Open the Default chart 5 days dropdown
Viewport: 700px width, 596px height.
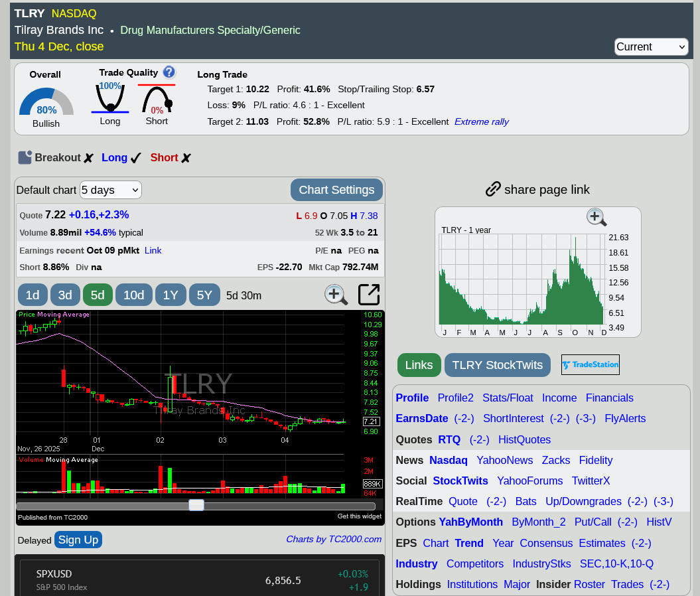coord(111,190)
